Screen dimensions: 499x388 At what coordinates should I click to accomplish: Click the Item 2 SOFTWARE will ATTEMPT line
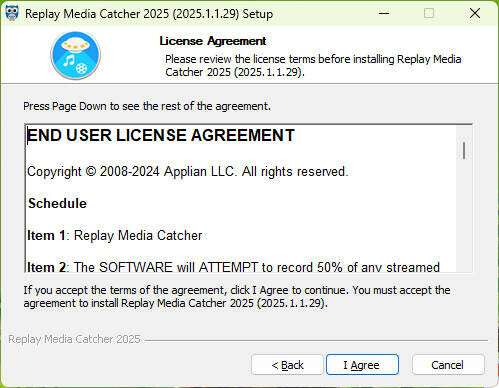tap(233, 267)
